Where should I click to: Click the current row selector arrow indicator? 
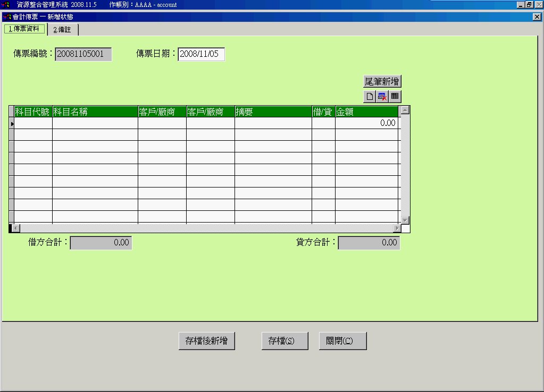coord(12,123)
